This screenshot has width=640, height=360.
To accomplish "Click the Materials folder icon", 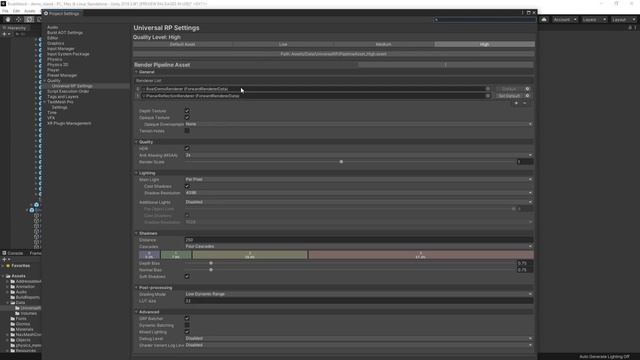I will [13, 329].
